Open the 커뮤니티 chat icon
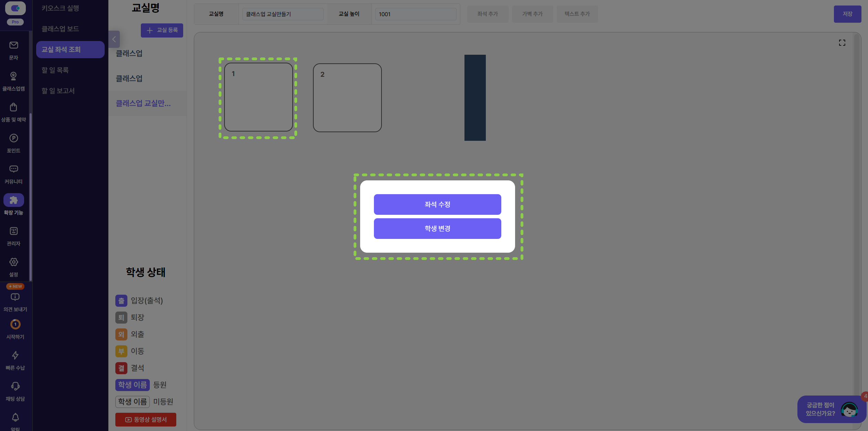The height and width of the screenshot is (431, 868). [13, 169]
